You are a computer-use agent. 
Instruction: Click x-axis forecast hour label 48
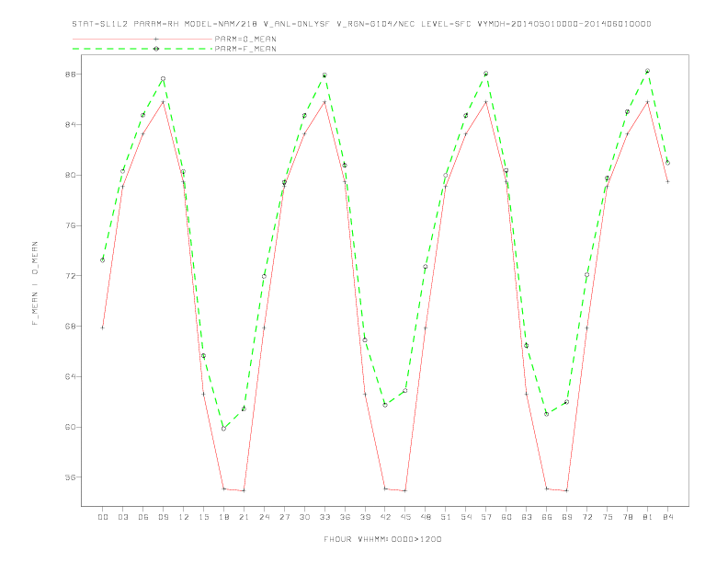426,517
